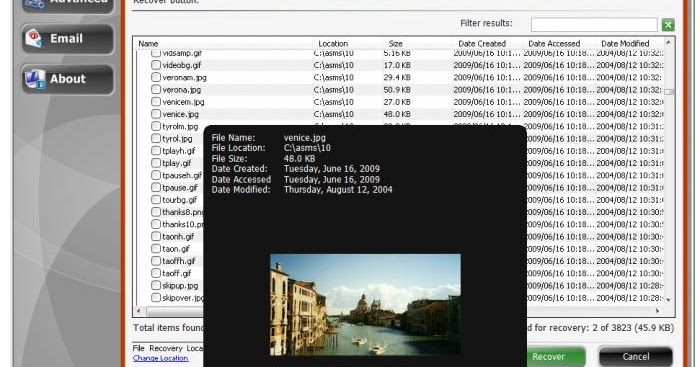Click the 29.4 KB size cell
Image resolution: width=700 pixels, height=367 pixels.
[x=397, y=77]
